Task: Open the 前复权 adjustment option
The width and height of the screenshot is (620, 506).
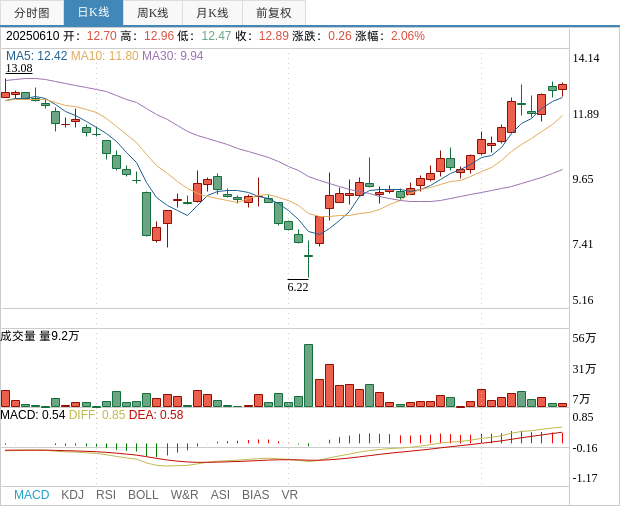Action: point(274,13)
